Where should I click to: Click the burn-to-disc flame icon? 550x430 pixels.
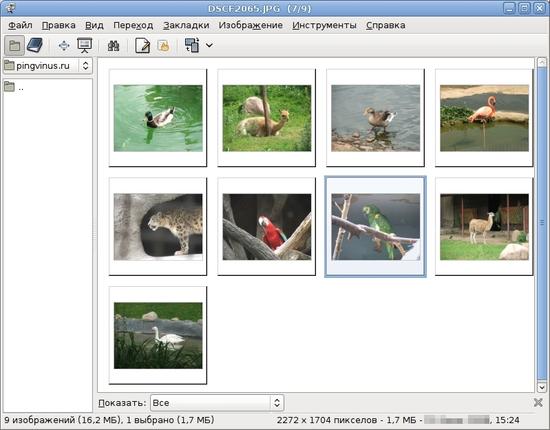(163, 46)
